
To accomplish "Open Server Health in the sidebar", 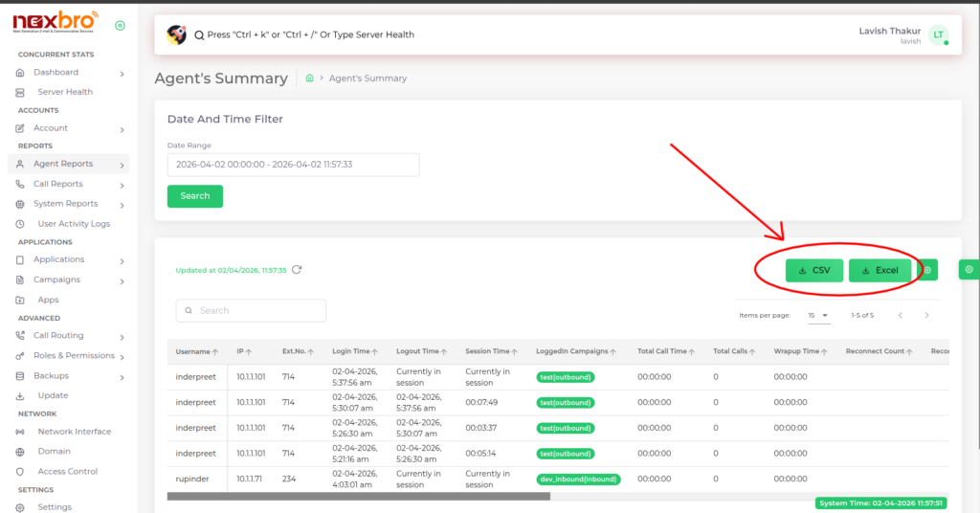I will click(65, 92).
